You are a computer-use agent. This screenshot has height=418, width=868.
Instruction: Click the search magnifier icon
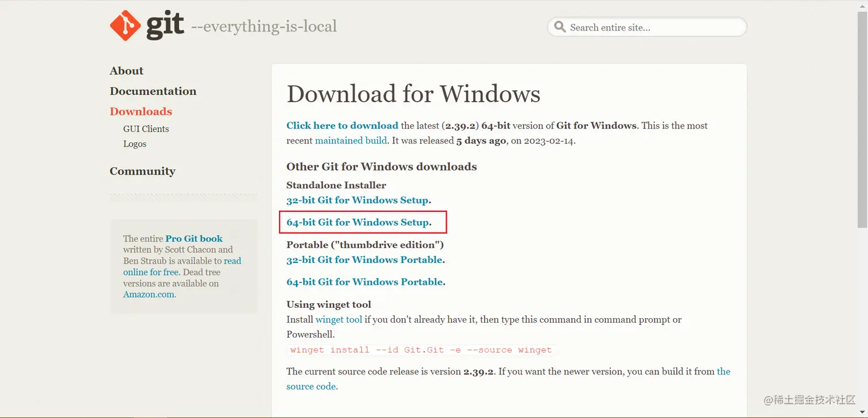560,27
